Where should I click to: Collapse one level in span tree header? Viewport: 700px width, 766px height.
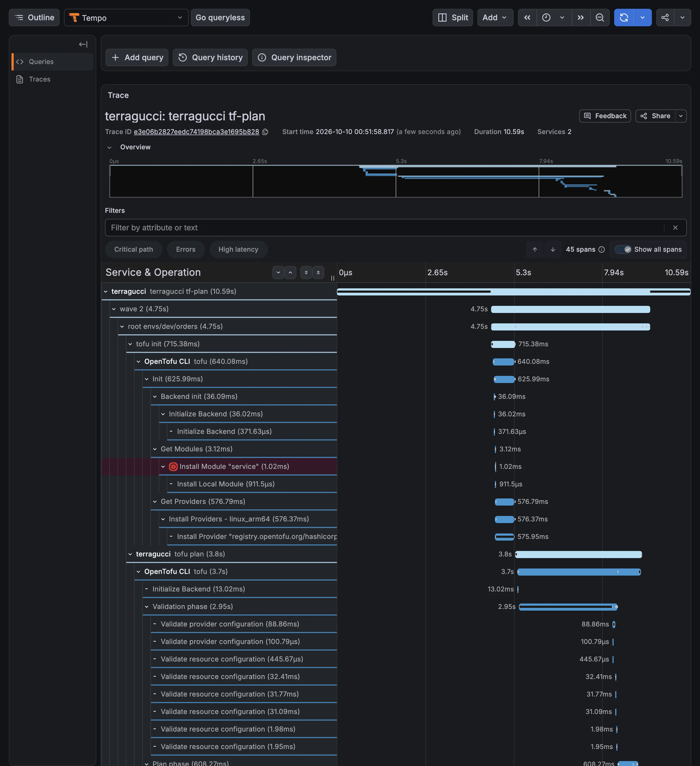(x=290, y=272)
